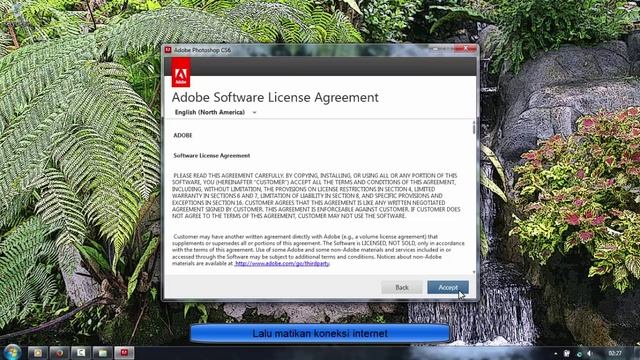Click the 'Software License Agreement' bold subheading
The height and width of the screenshot is (360, 640).
point(211,156)
